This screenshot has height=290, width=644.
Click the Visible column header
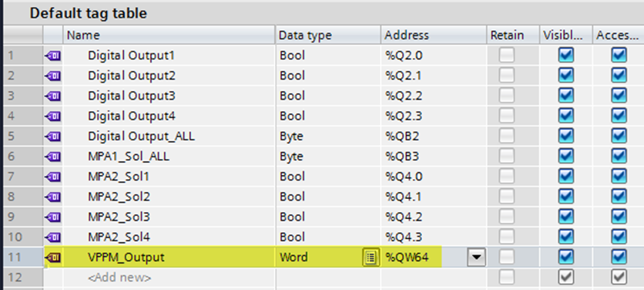[565, 35]
